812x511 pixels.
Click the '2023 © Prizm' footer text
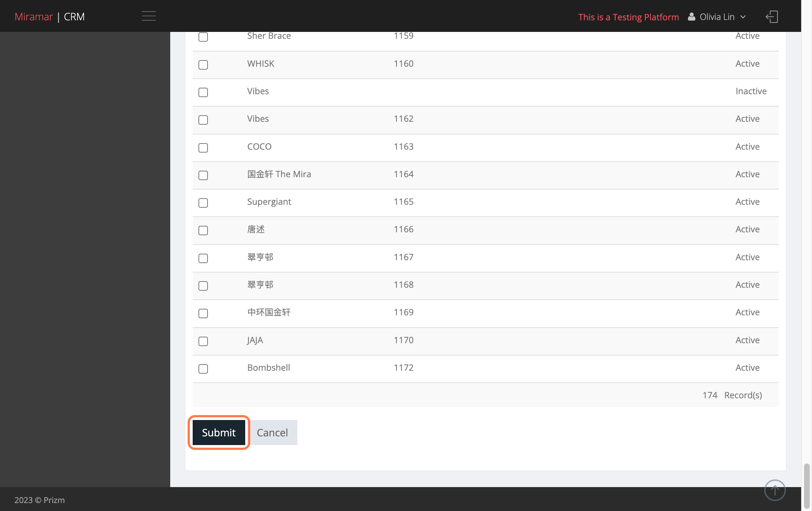39,500
